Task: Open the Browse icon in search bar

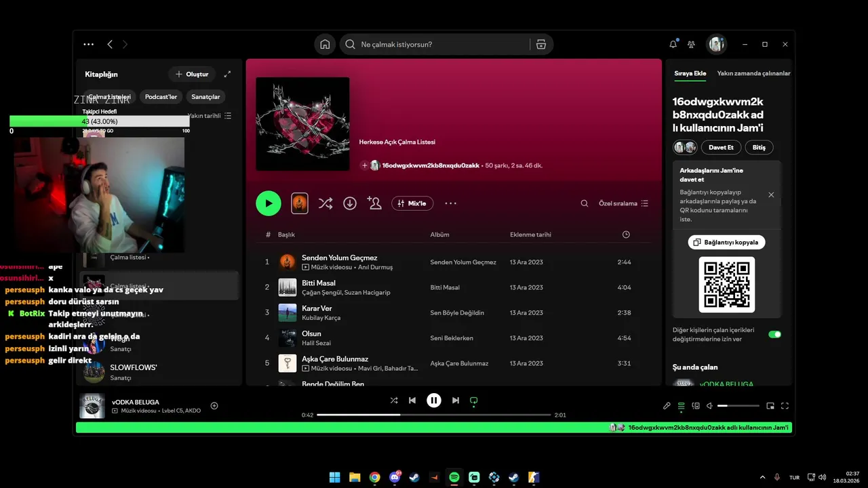Action: tap(540, 44)
